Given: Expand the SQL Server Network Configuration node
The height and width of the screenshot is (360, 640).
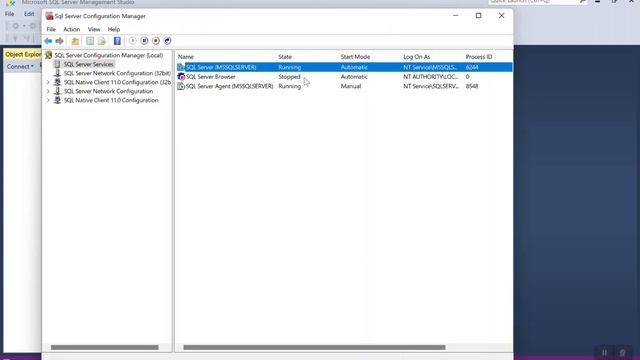Looking at the screenshot, I should [x=48, y=91].
